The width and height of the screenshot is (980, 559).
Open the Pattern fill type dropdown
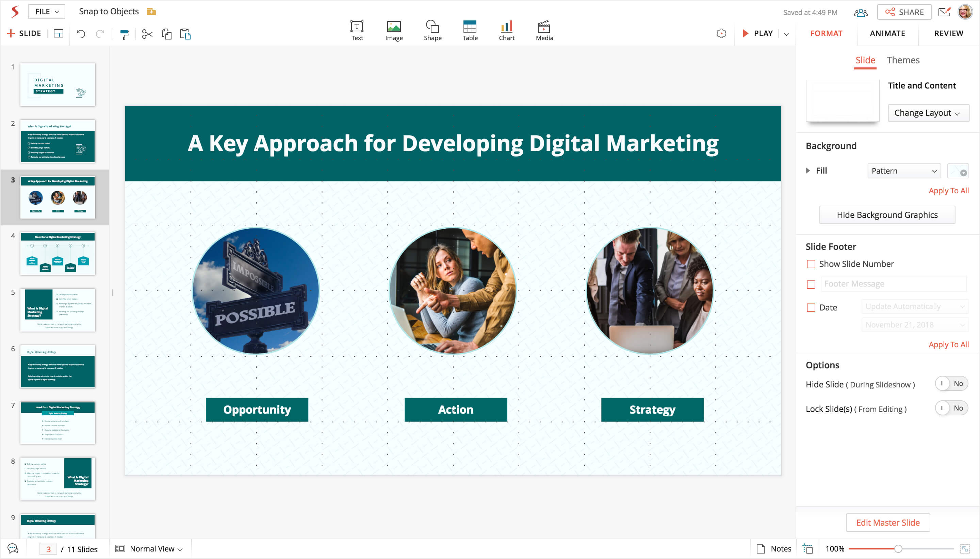click(x=904, y=171)
